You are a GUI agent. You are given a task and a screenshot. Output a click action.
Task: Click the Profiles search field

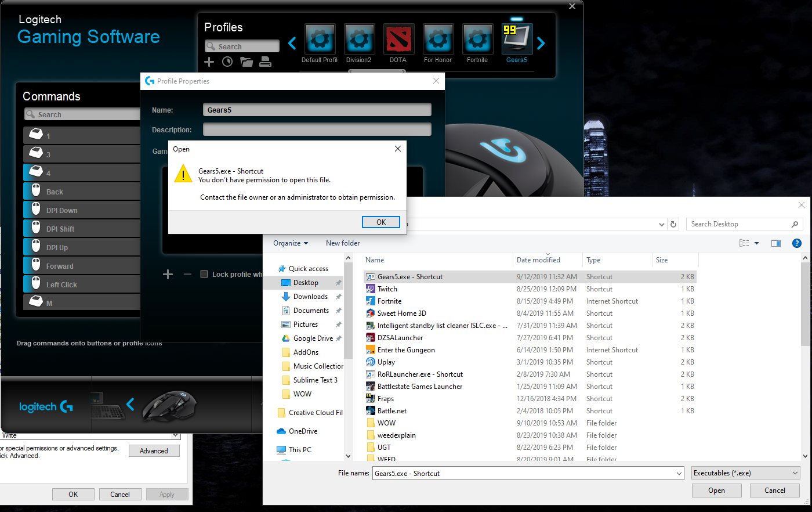[242, 46]
